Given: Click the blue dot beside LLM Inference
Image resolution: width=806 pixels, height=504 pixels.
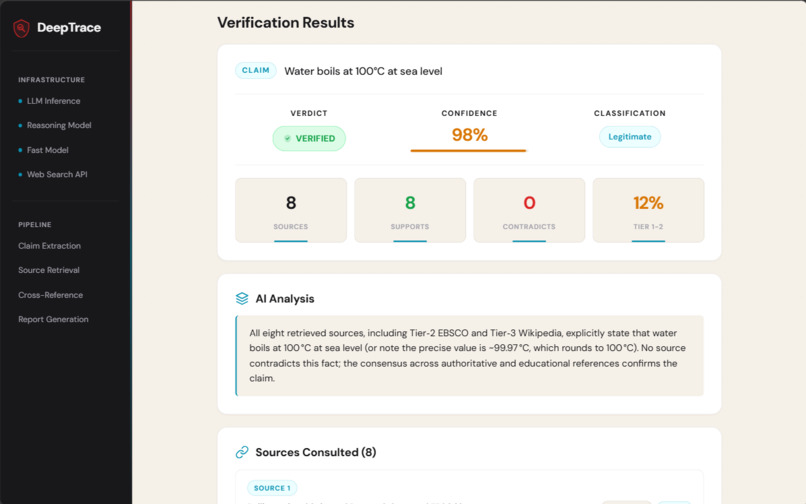Looking at the screenshot, I should pos(20,101).
